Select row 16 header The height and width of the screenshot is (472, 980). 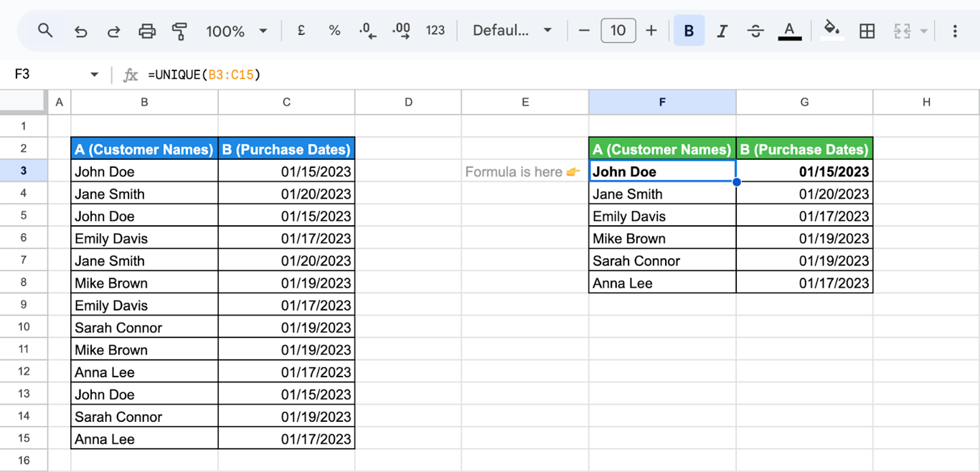(x=24, y=461)
